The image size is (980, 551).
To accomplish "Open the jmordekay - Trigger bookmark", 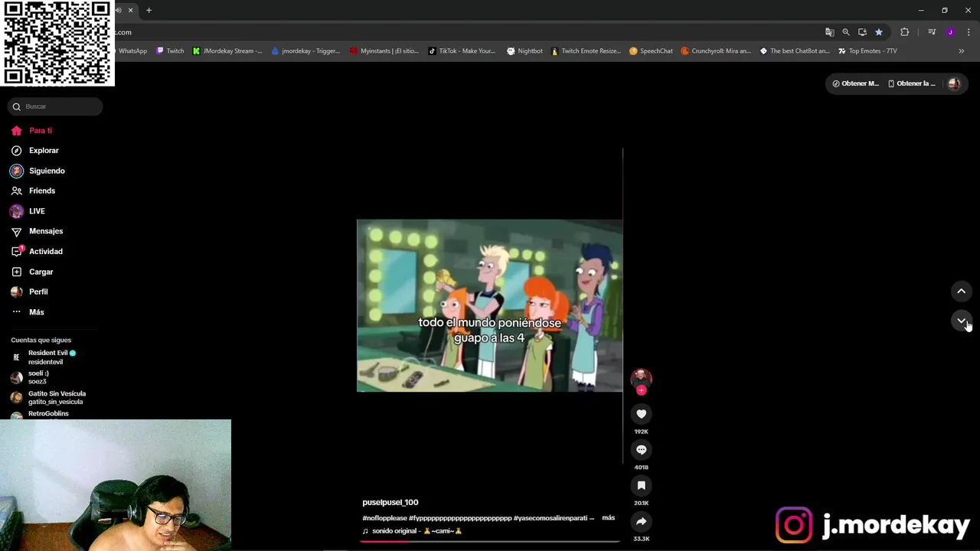I will 305,51.
